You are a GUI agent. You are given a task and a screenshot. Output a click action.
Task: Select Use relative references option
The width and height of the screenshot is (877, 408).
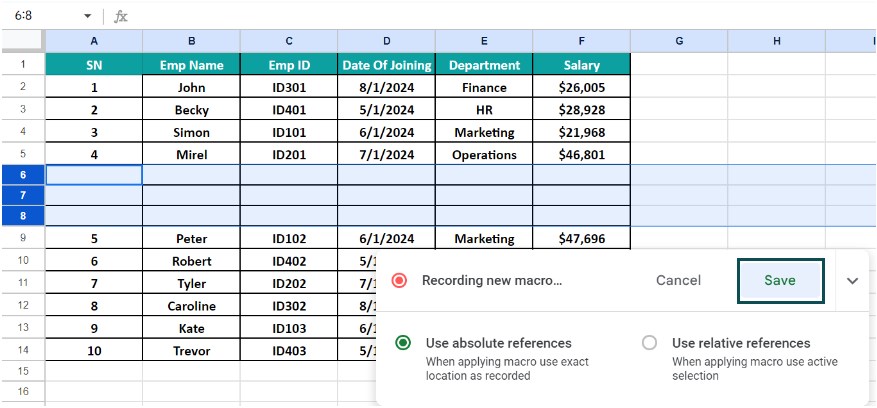pos(649,343)
